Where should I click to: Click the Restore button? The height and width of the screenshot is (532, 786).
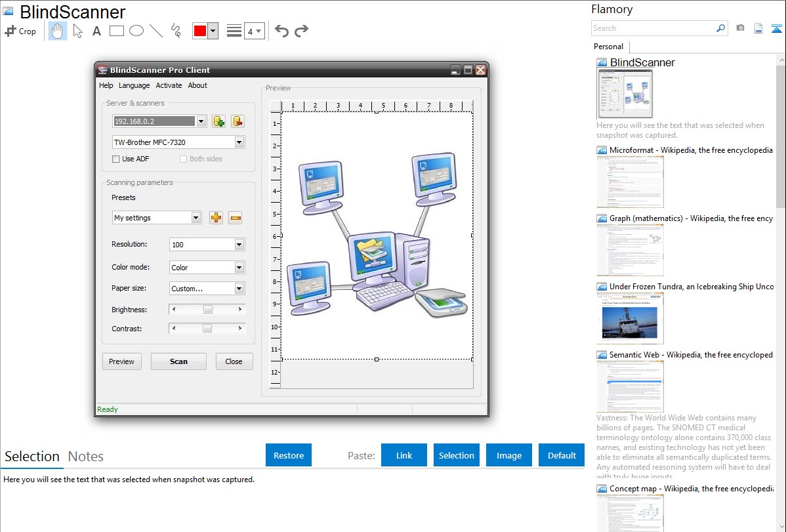pyautogui.click(x=289, y=455)
